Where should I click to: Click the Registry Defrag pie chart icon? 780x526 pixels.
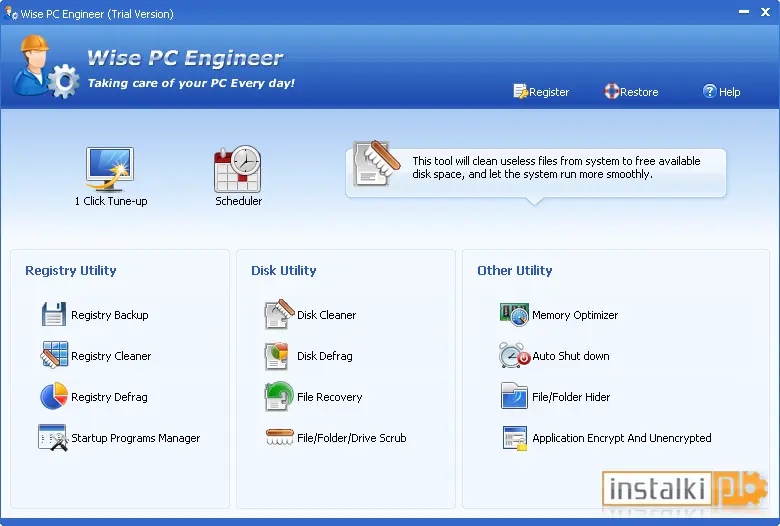(54, 396)
